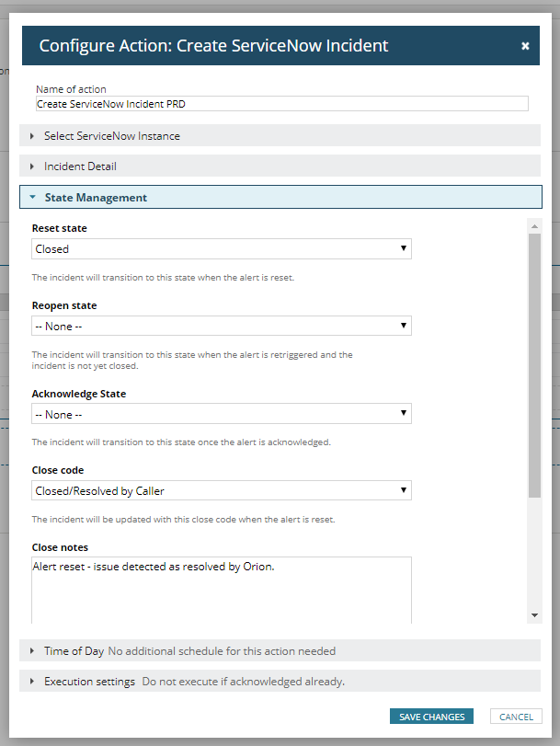Click scrollbar up arrow in State Management
Screen dimensions: 560x746
click(535, 226)
